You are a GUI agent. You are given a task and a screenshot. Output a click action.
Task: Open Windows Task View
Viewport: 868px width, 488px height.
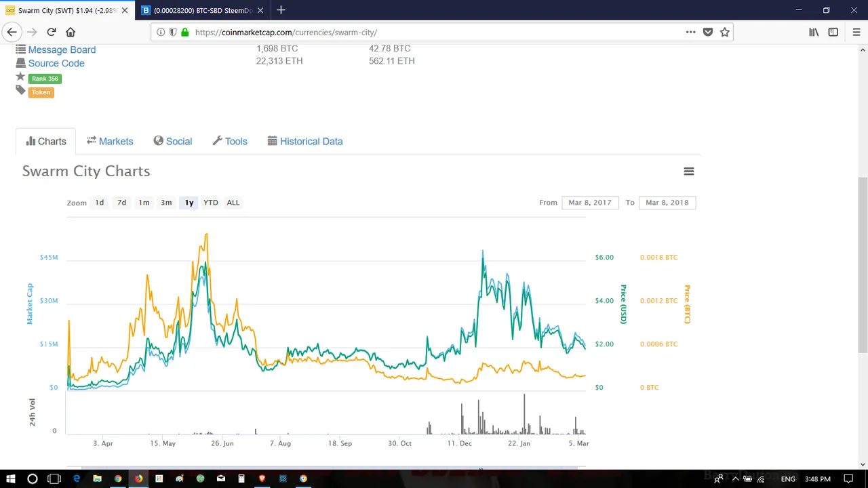click(54, 479)
